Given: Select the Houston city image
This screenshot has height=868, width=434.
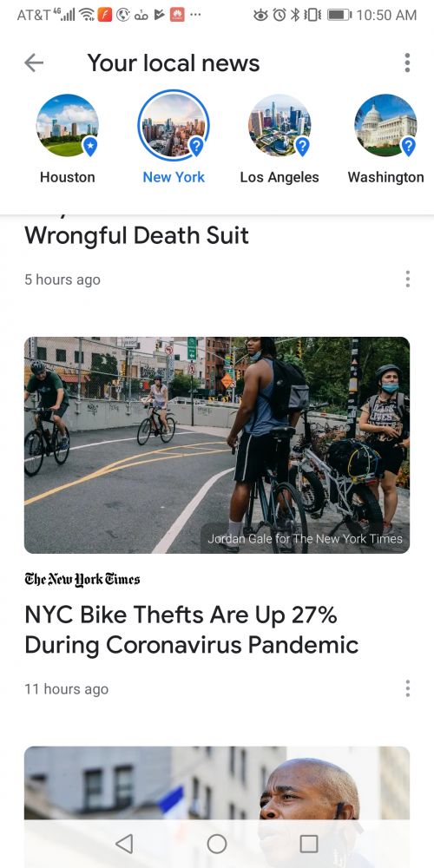Looking at the screenshot, I should click(68, 125).
